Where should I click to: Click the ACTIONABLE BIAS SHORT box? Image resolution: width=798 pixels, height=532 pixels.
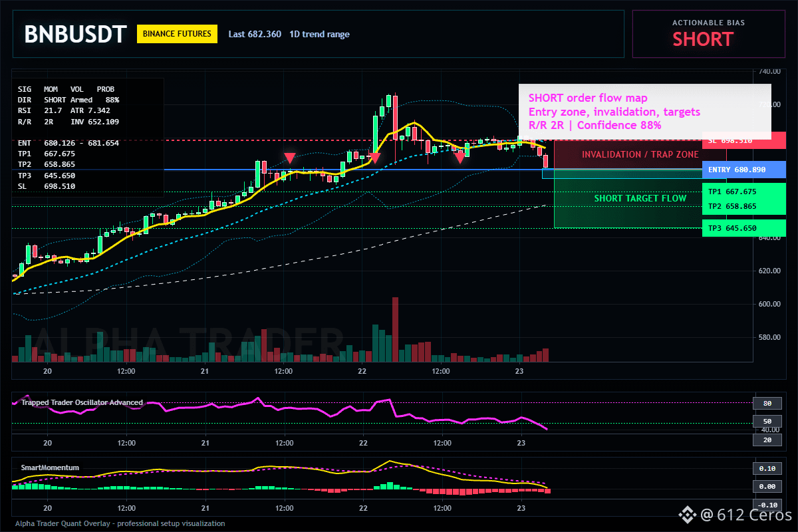(x=708, y=34)
